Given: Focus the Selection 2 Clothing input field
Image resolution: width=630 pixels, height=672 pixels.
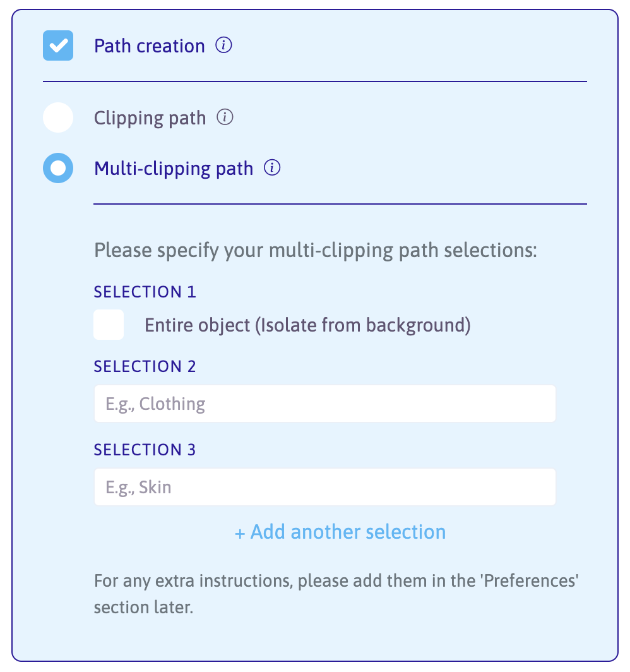Looking at the screenshot, I should [324, 404].
